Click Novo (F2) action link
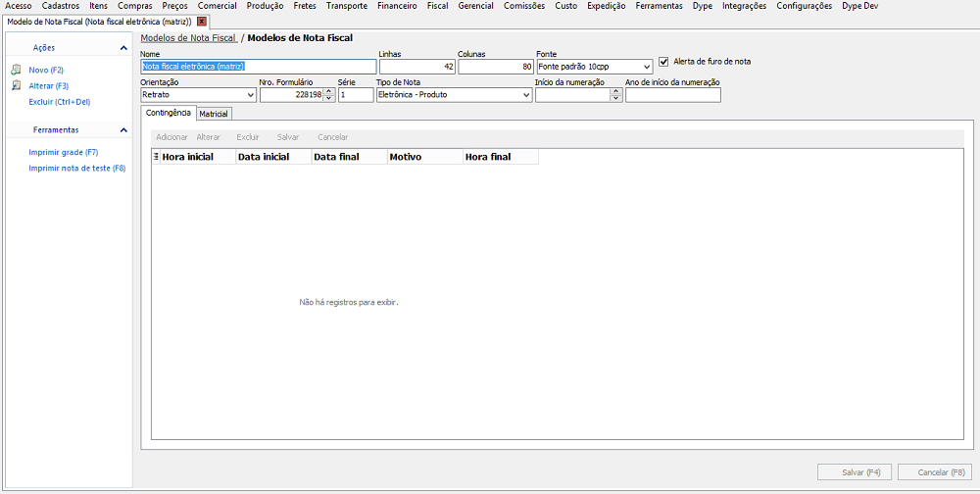This screenshot has width=980, height=494. click(46, 70)
